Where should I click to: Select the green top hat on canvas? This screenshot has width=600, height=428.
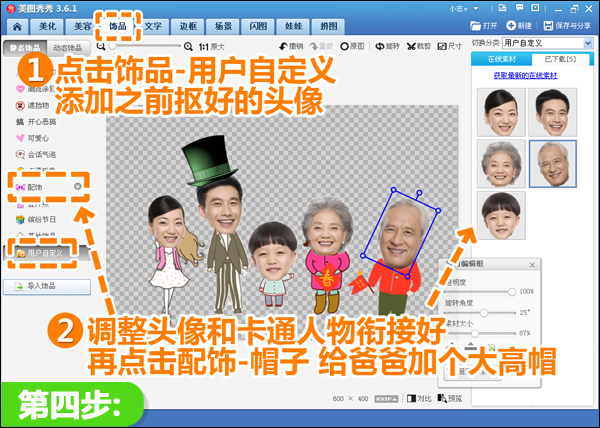tap(210, 160)
